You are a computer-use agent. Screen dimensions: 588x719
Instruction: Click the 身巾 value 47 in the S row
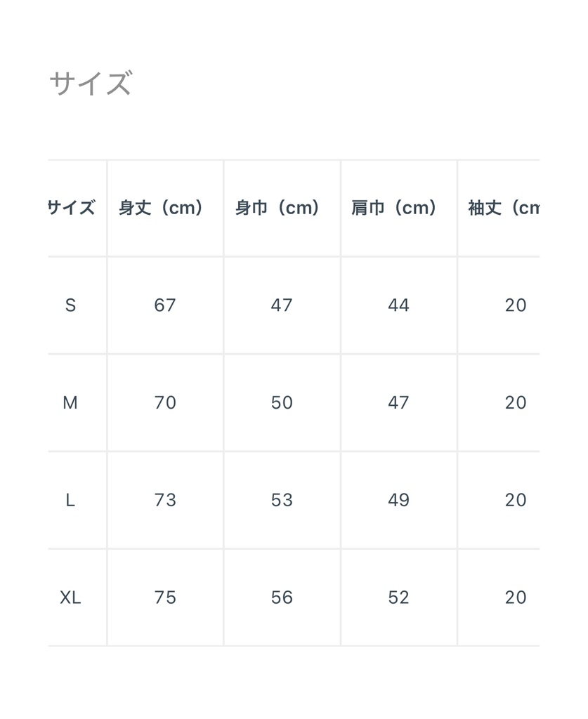[x=282, y=305]
